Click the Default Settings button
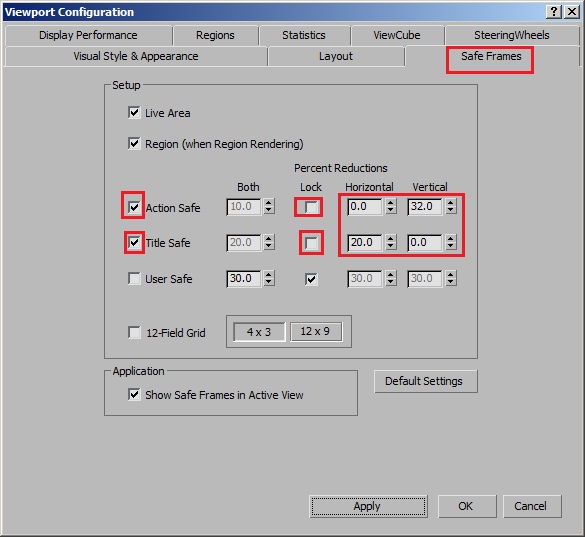 coord(426,381)
